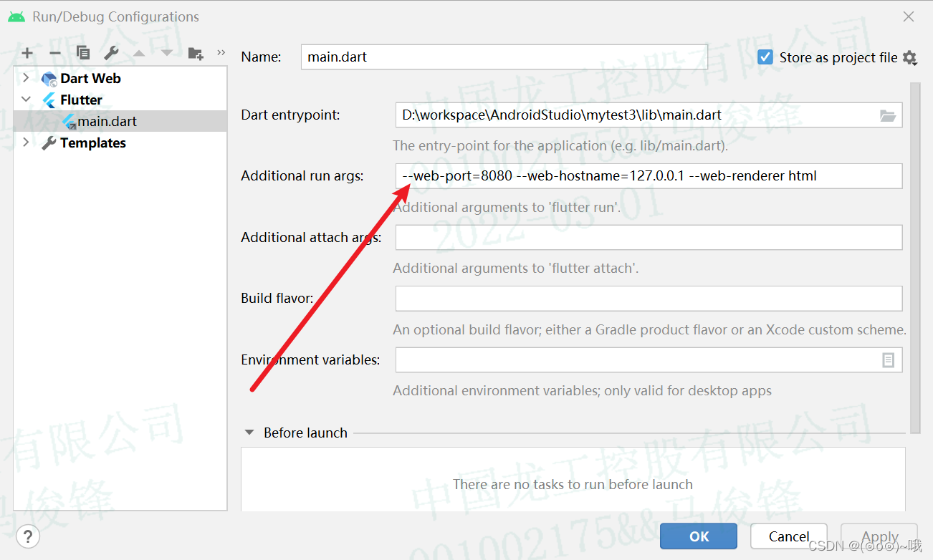
Task: Close the Run/Debug Configurations dialog
Action: (909, 16)
